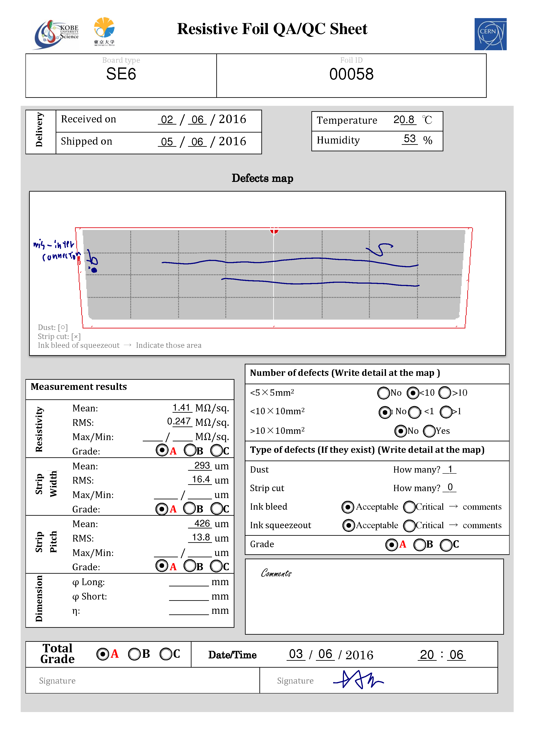Image resolution: width=535 pixels, height=756 pixels.
Task: Select Strip Pitch grade A
Action: point(162,566)
